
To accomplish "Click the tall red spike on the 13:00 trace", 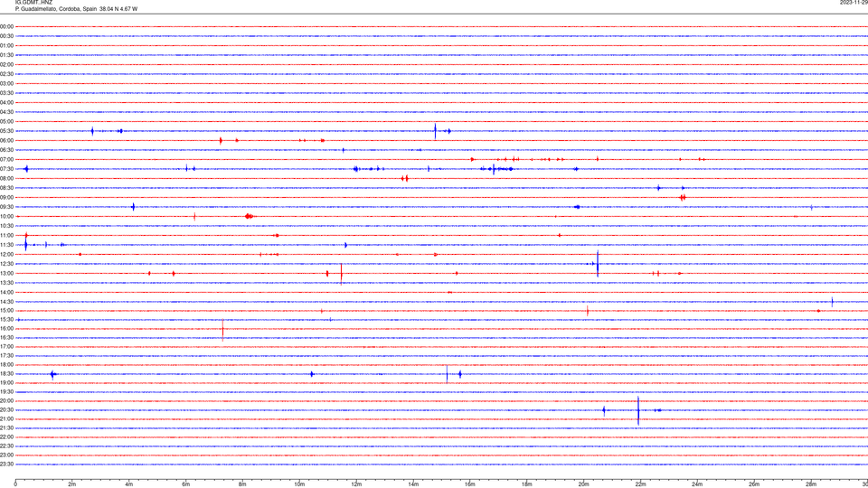I will pos(341,273).
